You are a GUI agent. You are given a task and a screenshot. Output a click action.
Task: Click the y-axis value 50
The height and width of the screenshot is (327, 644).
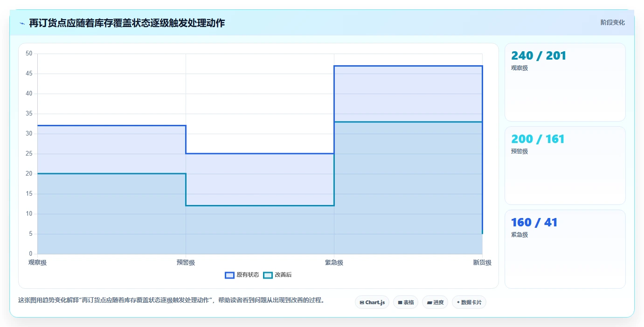[29, 54]
